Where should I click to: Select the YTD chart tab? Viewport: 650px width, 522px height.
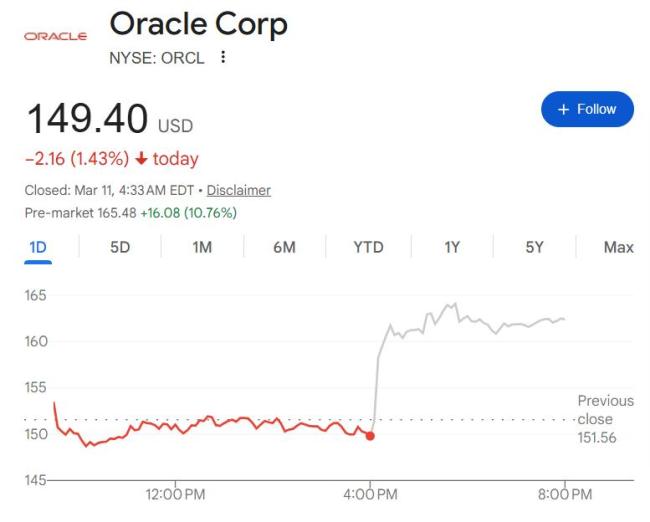[x=368, y=247]
